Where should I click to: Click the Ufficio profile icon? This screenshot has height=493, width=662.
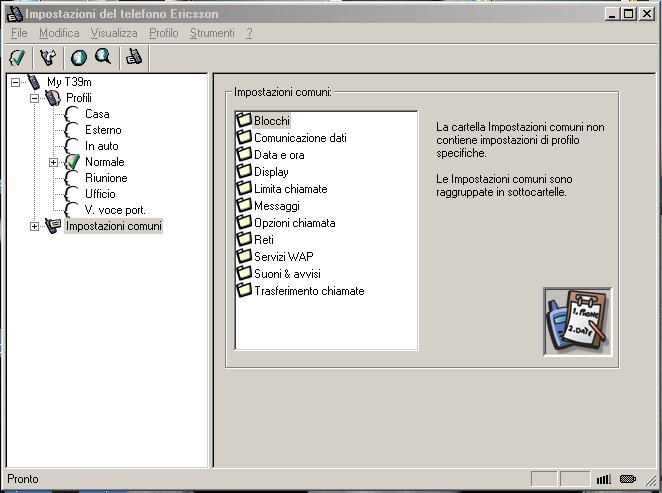pos(72,194)
